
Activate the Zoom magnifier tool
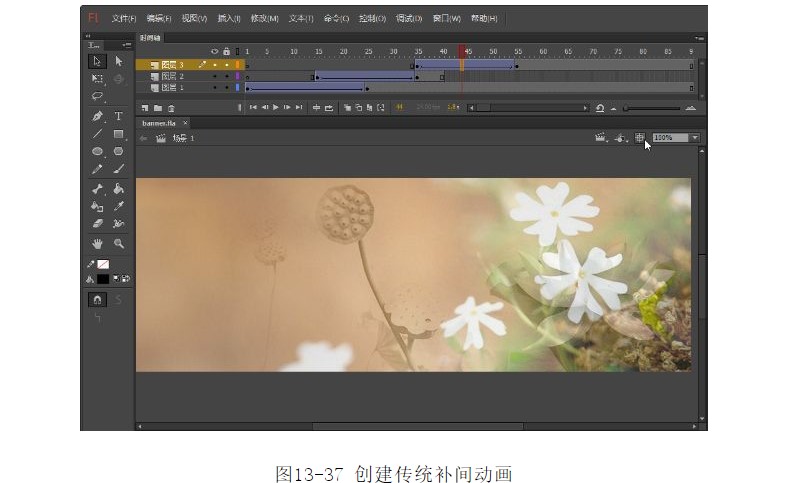(x=118, y=243)
